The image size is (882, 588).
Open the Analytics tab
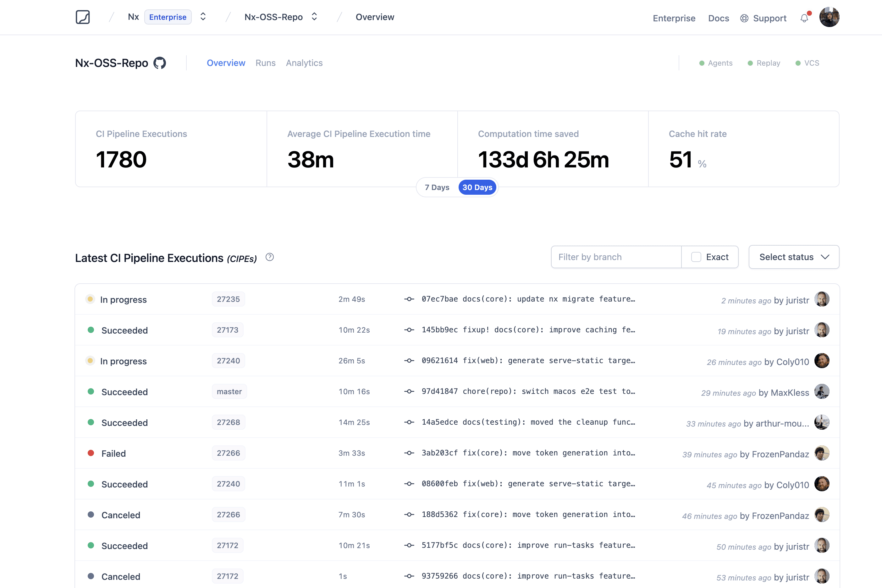pyautogui.click(x=304, y=63)
